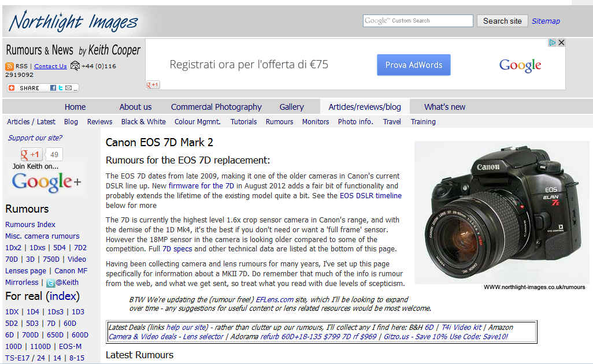Close the Google ad with X icon
This screenshot has width=593, height=364.
click(x=562, y=43)
